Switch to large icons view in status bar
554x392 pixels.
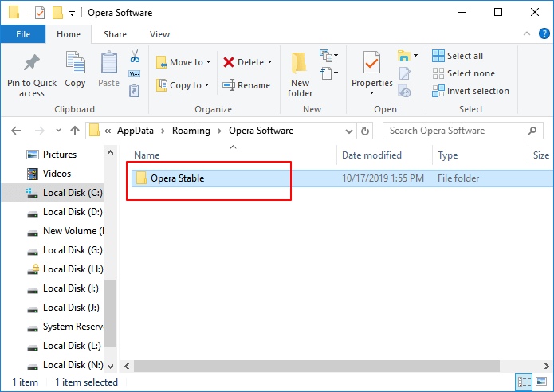tap(540, 382)
